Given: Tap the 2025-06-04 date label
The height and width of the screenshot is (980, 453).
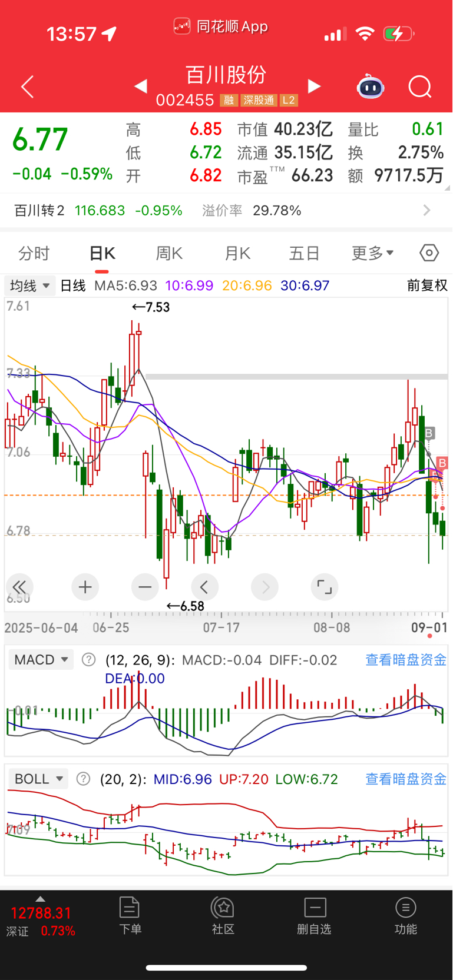Looking at the screenshot, I should 41,628.
